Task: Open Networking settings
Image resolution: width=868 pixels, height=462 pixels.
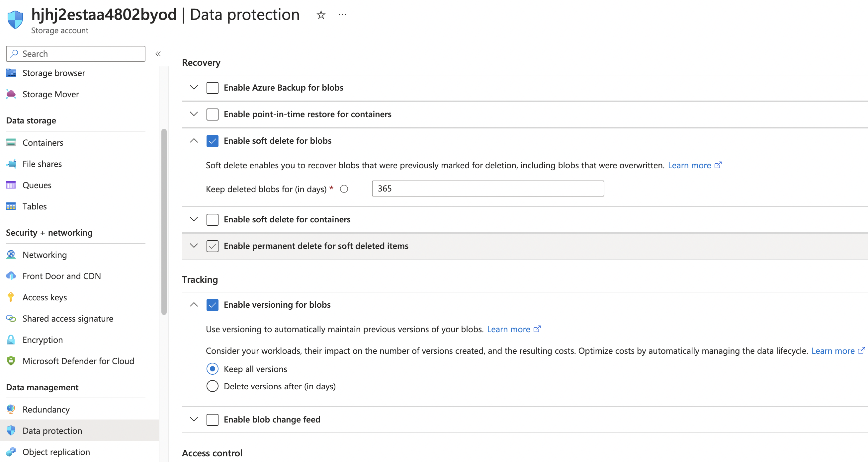Action: tap(45, 255)
